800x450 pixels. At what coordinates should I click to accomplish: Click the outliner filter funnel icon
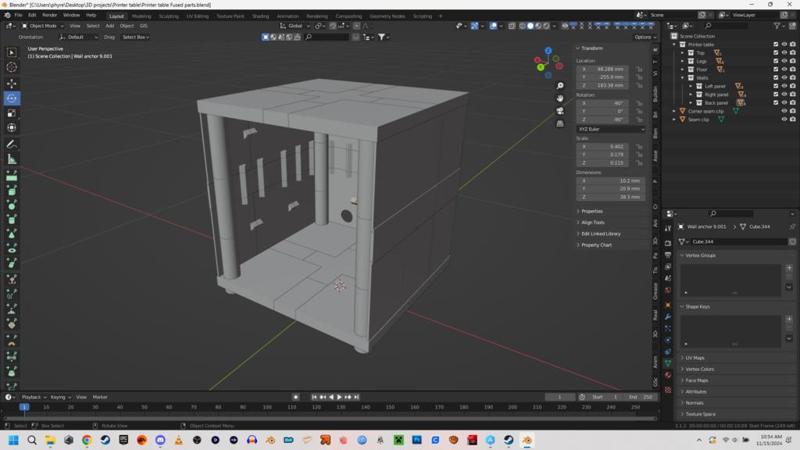[777, 26]
